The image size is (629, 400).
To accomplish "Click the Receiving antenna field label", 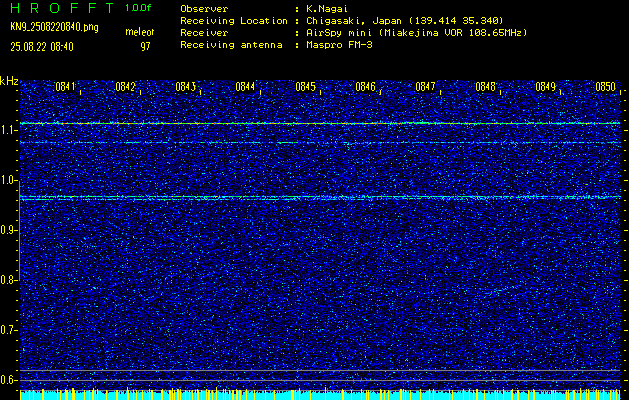I will 231,45.
